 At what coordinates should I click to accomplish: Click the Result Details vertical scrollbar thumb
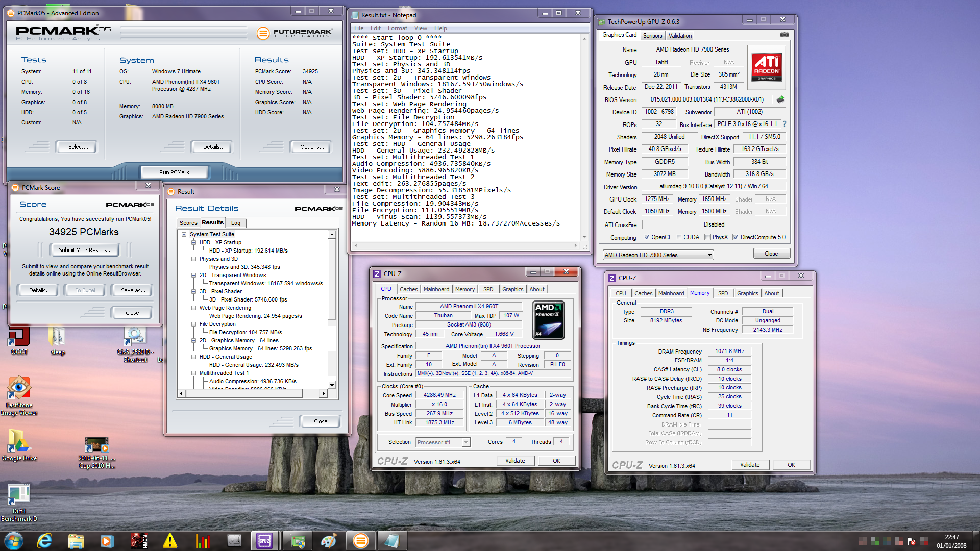332,280
